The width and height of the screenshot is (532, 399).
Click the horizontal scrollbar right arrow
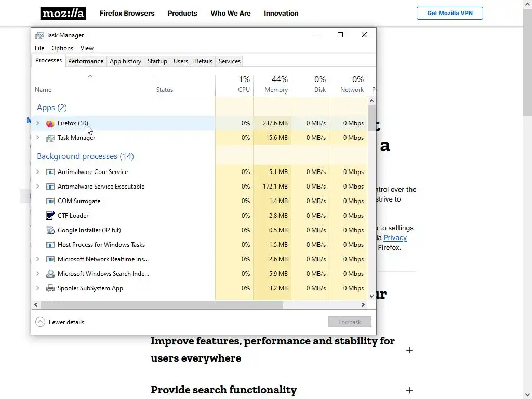(x=363, y=304)
